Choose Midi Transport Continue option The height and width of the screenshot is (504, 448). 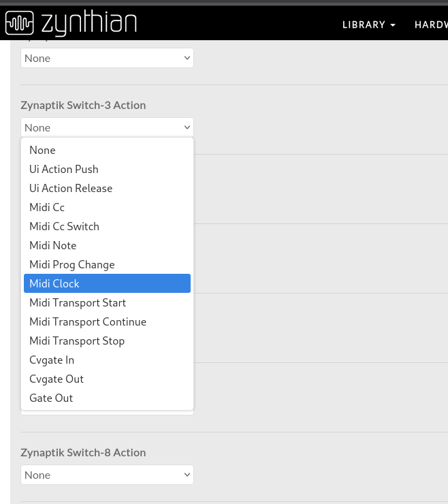[x=88, y=321]
